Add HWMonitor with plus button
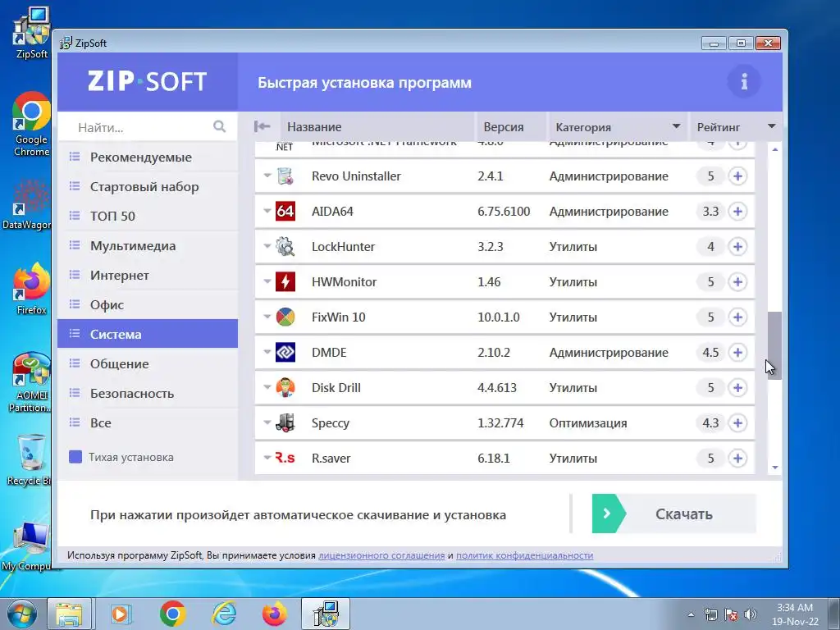The height and width of the screenshot is (630, 840). pyautogui.click(x=737, y=282)
